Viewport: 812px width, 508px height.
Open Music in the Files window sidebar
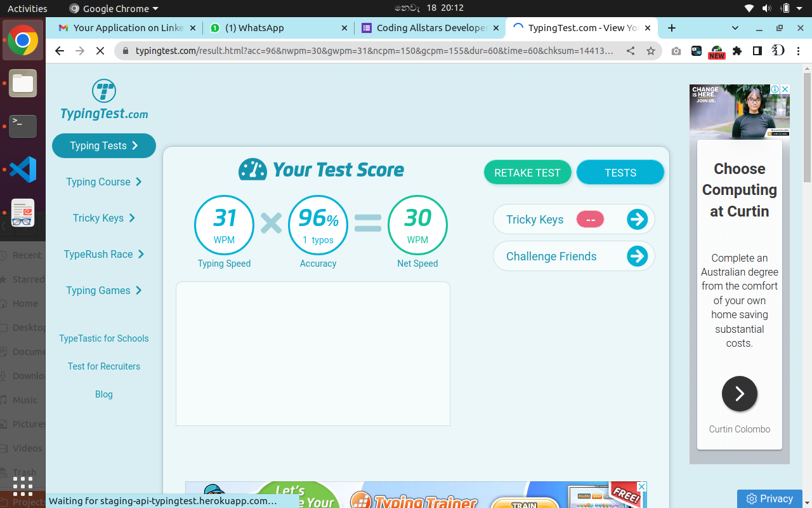25,400
